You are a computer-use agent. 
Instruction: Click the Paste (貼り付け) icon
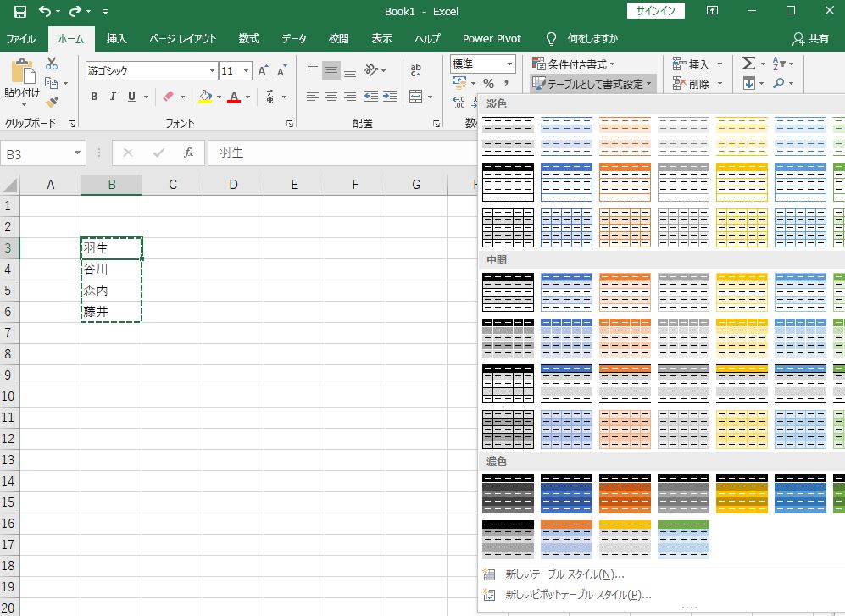coord(23,71)
